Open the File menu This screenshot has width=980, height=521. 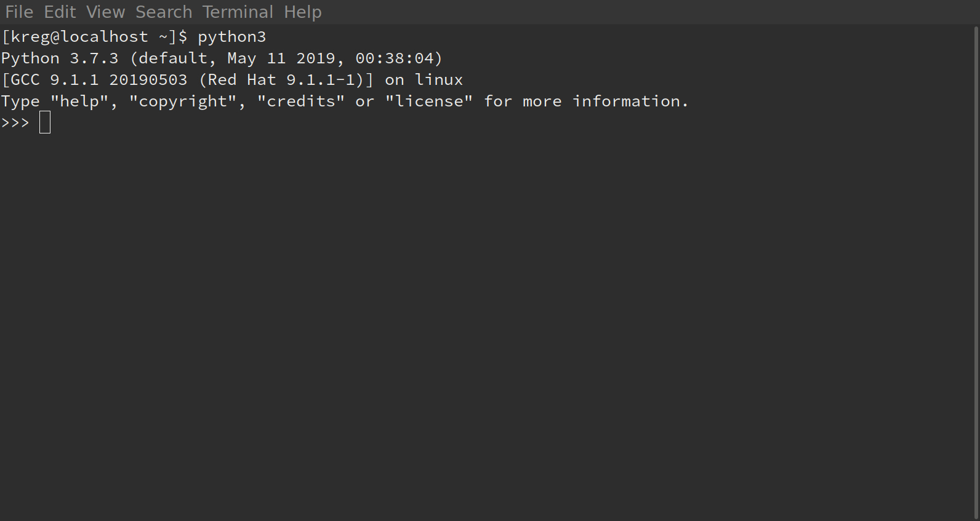point(19,12)
